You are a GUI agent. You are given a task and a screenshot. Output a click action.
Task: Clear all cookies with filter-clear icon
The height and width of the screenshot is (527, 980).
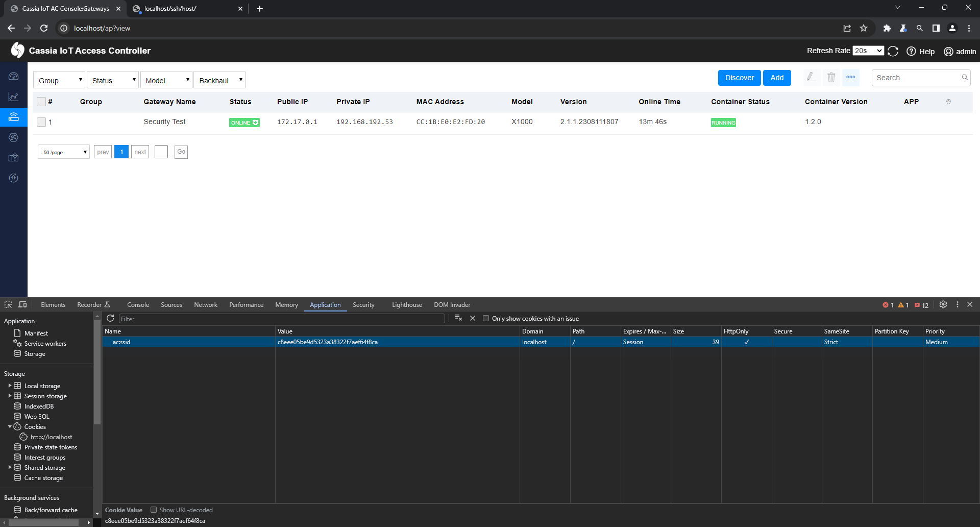[x=458, y=319]
